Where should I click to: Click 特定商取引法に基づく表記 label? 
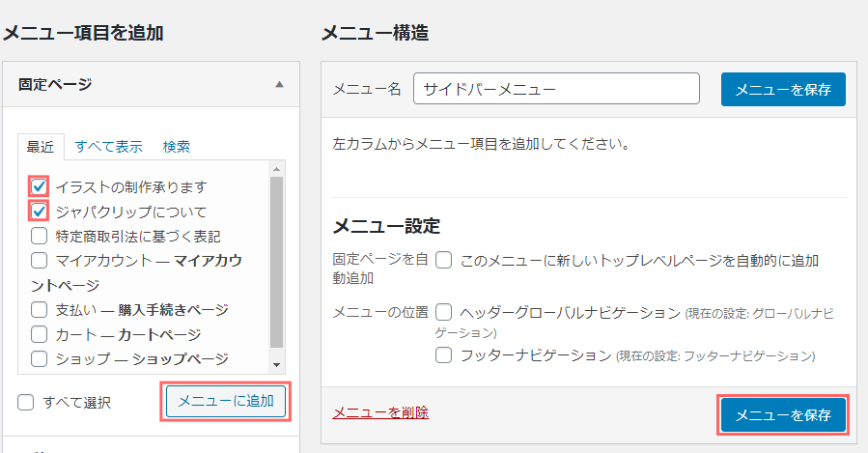(x=138, y=236)
